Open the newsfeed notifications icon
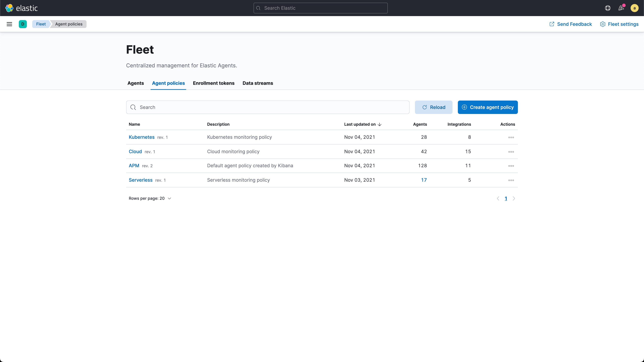The height and width of the screenshot is (362, 644). click(x=621, y=8)
